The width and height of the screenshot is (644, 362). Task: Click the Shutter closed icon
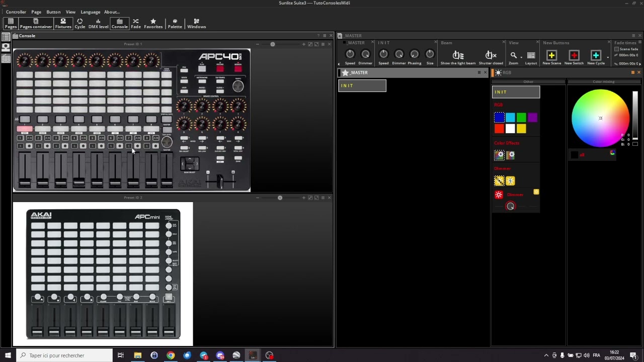491,55
